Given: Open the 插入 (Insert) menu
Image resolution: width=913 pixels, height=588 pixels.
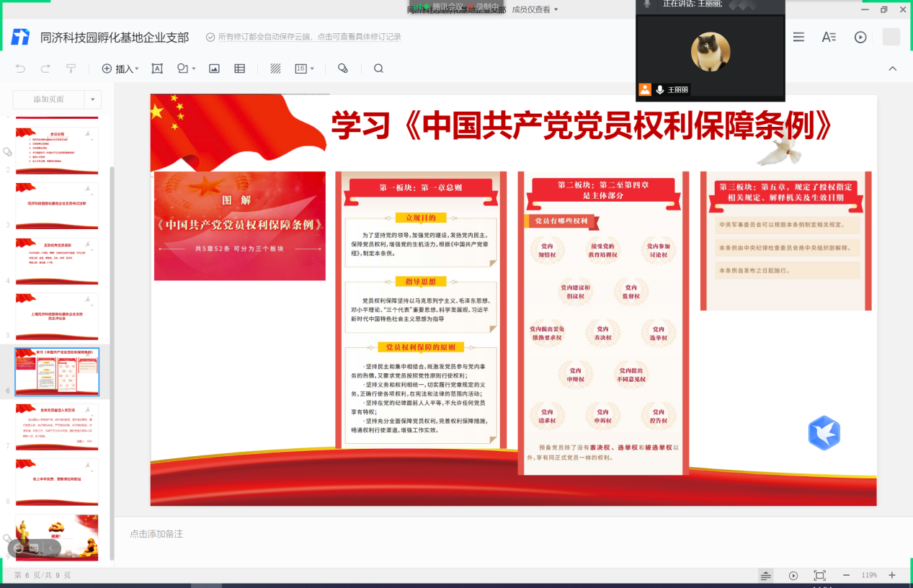Looking at the screenshot, I should tap(120, 68).
